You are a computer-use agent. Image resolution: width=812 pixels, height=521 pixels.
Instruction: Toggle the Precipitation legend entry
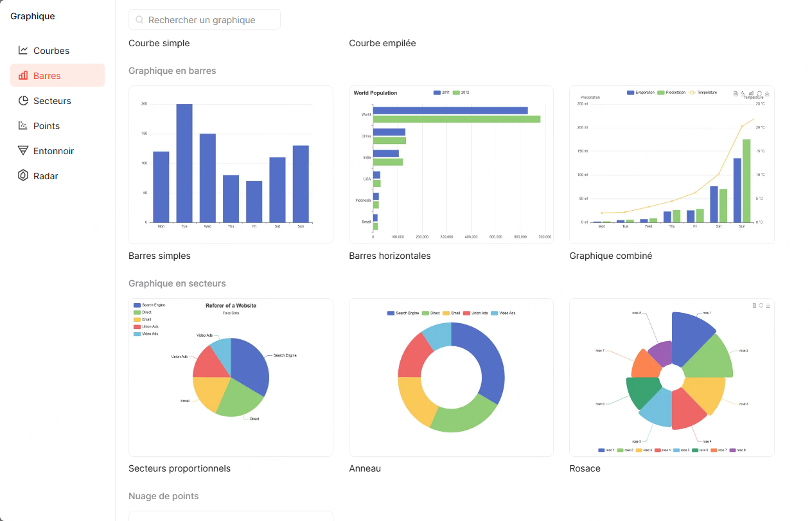[671, 93]
